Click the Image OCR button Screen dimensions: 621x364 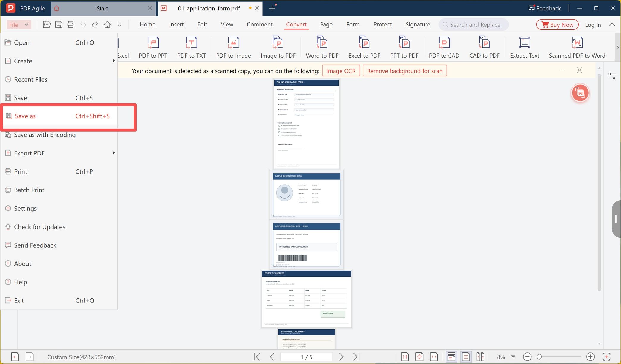(x=341, y=71)
